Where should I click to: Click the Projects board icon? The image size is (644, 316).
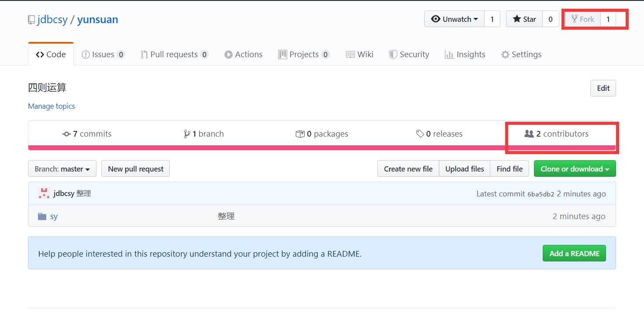282,55
